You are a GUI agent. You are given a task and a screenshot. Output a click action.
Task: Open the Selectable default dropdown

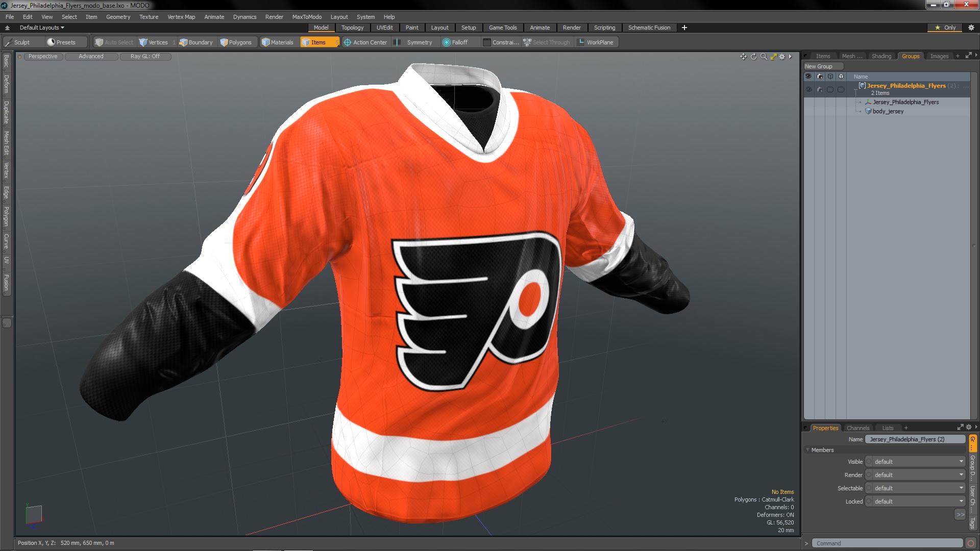pyautogui.click(x=916, y=488)
